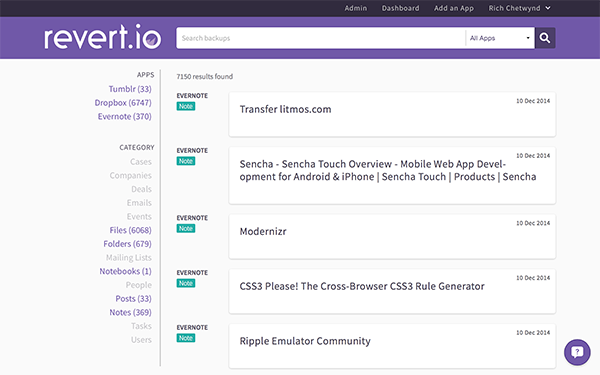This screenshot has height=375, width=600.
Task: Filter by Dropbox (6747)
Action: click(123, 103)
